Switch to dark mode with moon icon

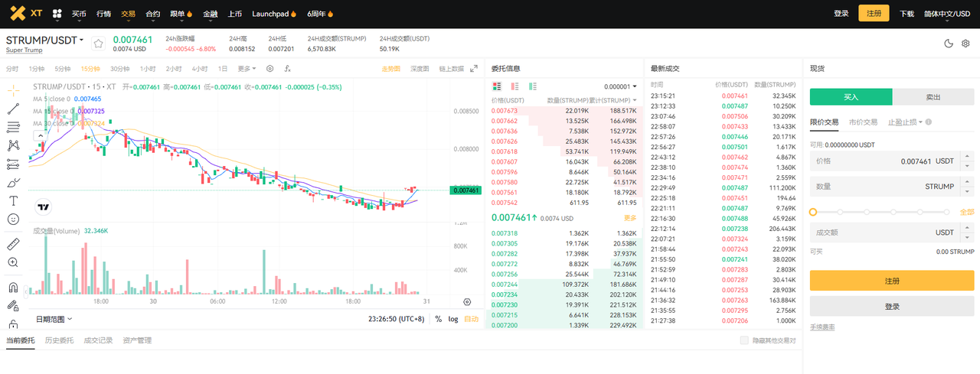point(949,44)
